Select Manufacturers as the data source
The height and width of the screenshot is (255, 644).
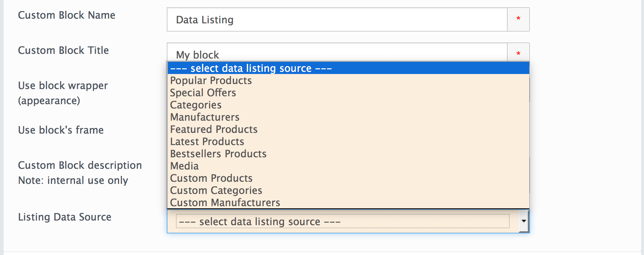click(348, 117)
